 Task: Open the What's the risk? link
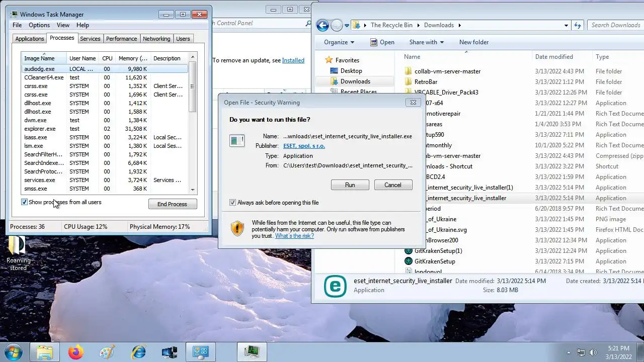pyautogui.click(x=294, y=236)
